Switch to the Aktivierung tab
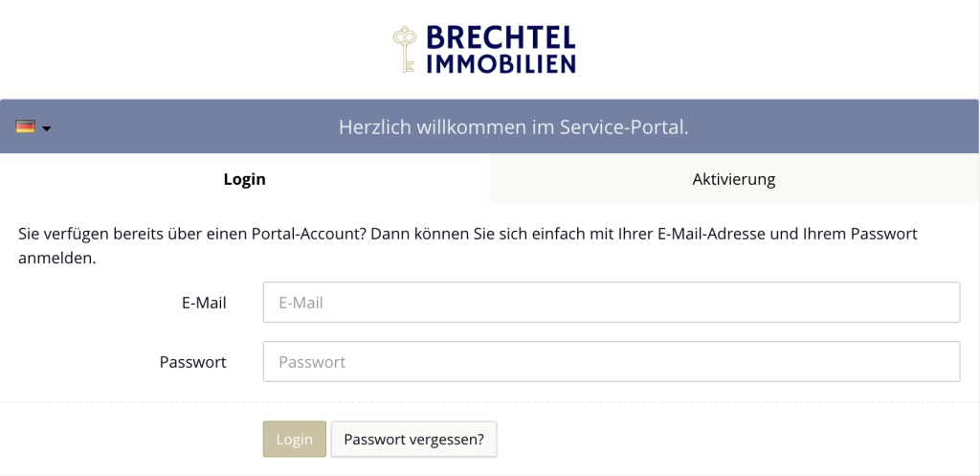The image size is (980, 476). [734, 179]
